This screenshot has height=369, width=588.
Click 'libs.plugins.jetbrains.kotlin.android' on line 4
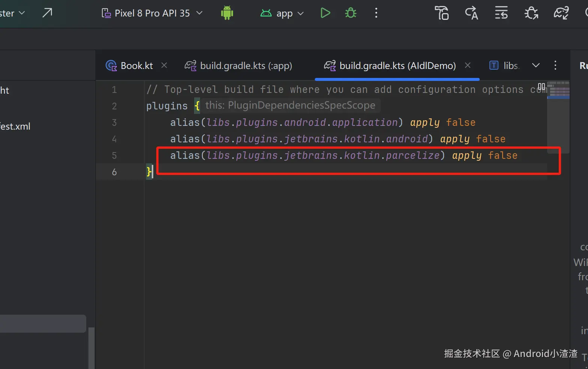[317, 139]
